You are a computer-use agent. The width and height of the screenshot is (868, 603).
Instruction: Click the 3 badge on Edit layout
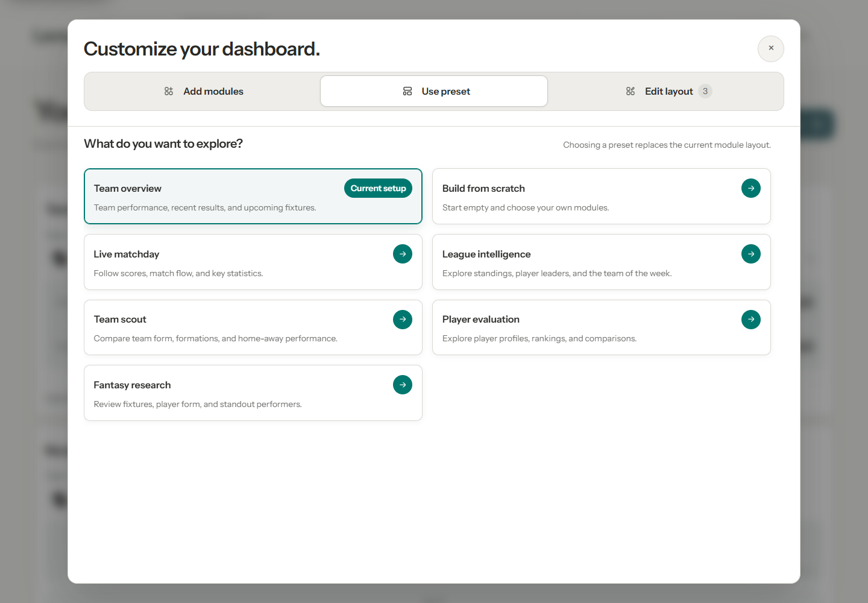pos(705,91)
